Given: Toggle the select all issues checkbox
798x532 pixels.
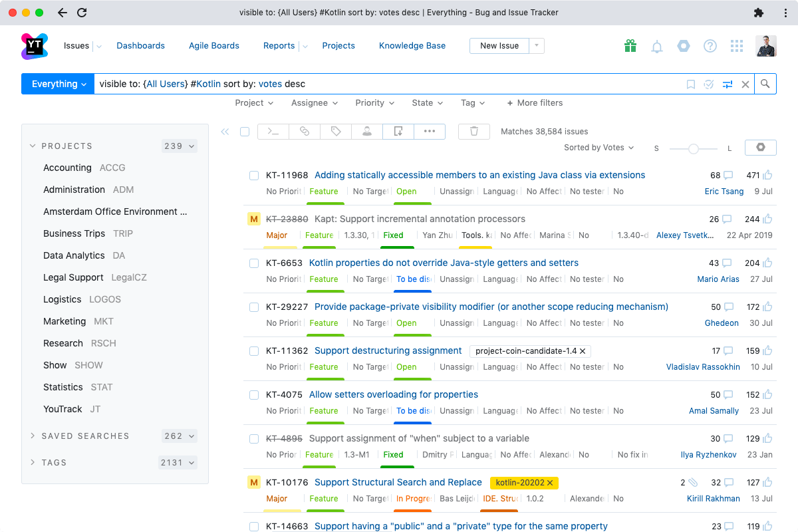Looking at the screenshot, I should (245, 132).
